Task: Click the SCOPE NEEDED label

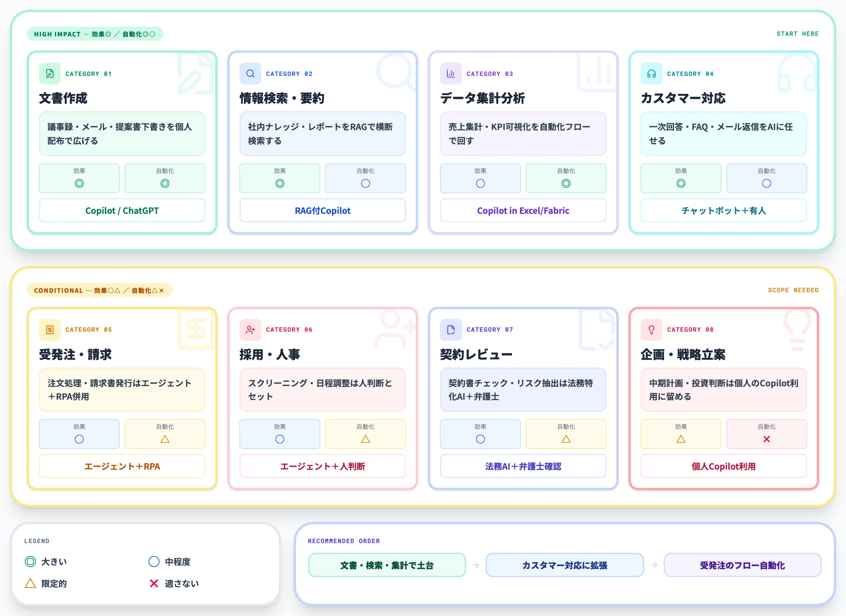Action: point(793,290)
